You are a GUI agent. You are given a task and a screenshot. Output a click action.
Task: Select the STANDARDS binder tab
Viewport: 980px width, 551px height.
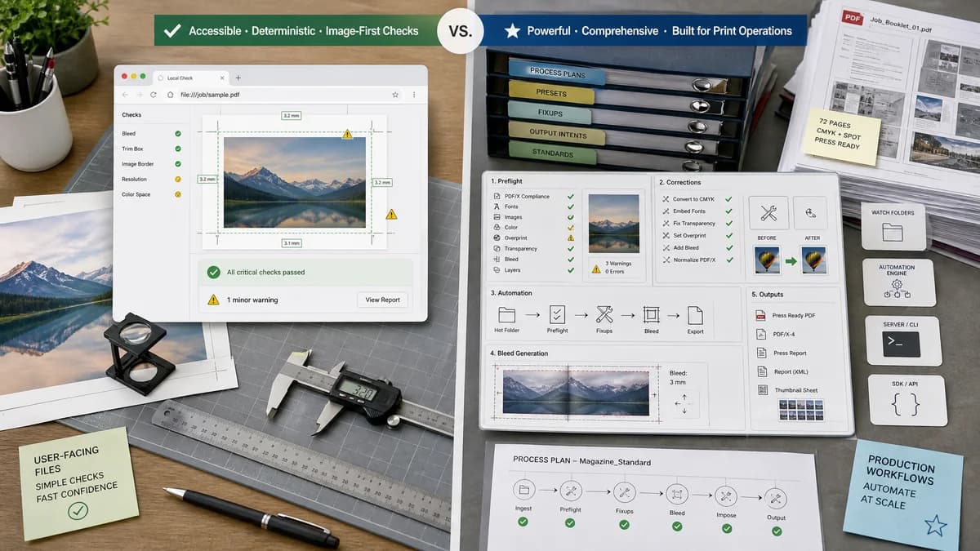pos(553,153)
